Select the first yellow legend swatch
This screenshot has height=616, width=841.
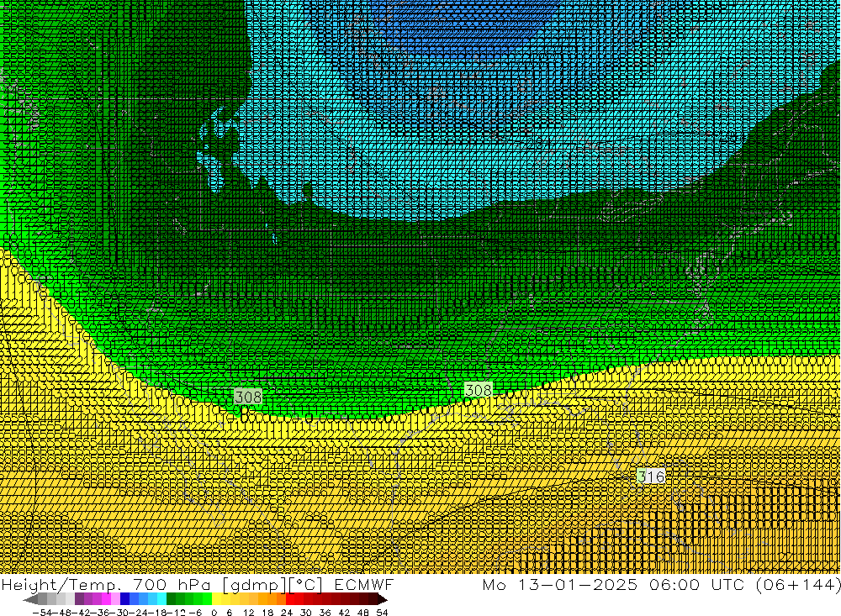click(217, 599)
